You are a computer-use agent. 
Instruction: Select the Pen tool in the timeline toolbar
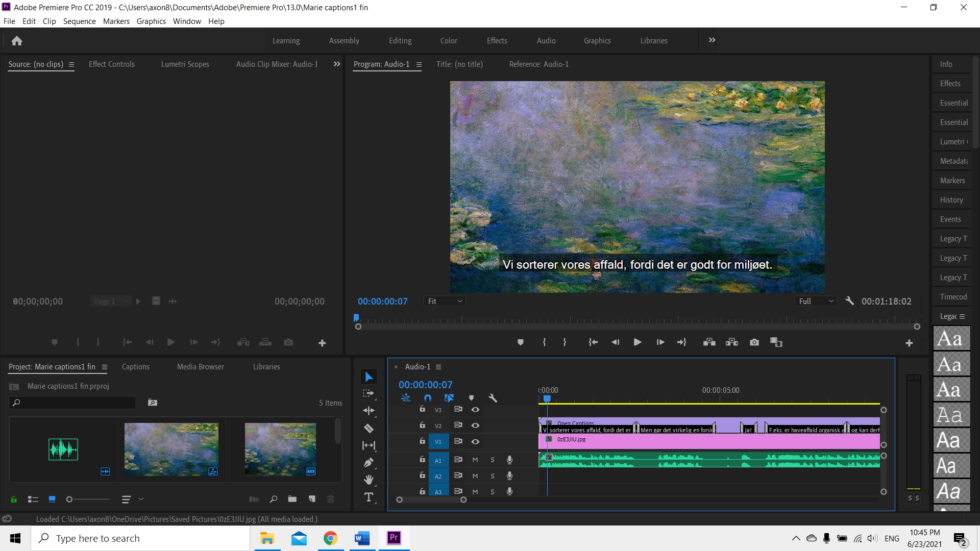369,462
